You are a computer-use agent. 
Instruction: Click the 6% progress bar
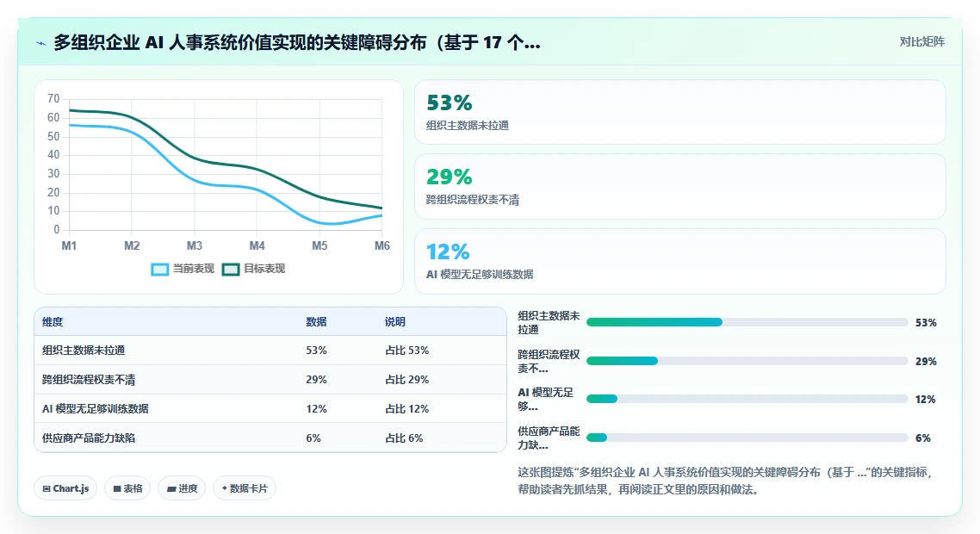pyautogui.click(x=747, y=438)
